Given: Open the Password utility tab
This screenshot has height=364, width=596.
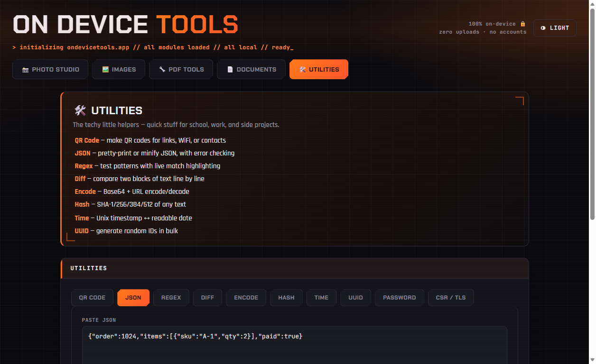Looking at the screenshot, I should pyautogui.click(x=400, y=298).
